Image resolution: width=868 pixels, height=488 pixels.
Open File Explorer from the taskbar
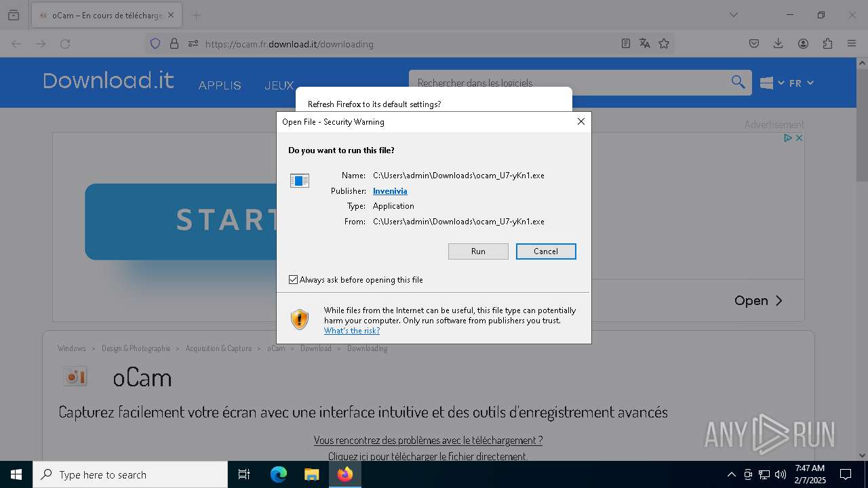tap(311, 474)
